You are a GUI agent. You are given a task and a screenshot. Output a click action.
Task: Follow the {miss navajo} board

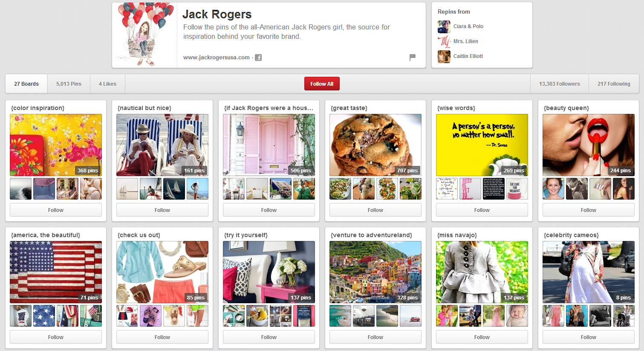(x=482, y=337)
